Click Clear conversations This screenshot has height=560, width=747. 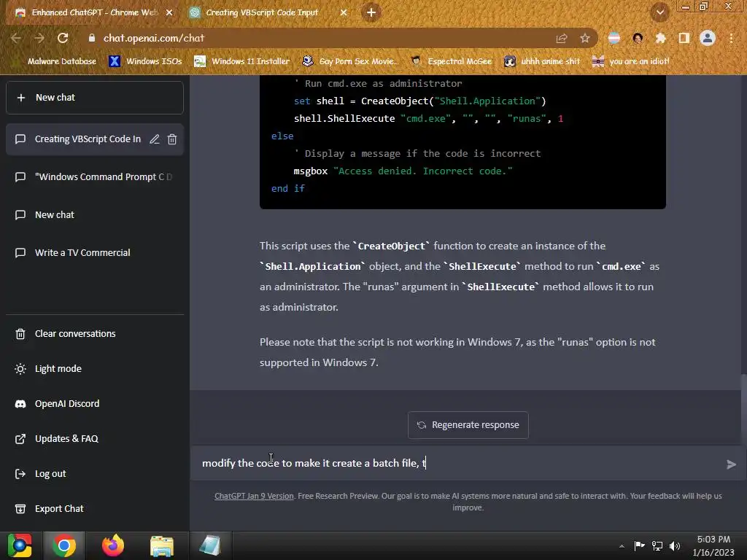pyautogui.click(x=94, y=334)
